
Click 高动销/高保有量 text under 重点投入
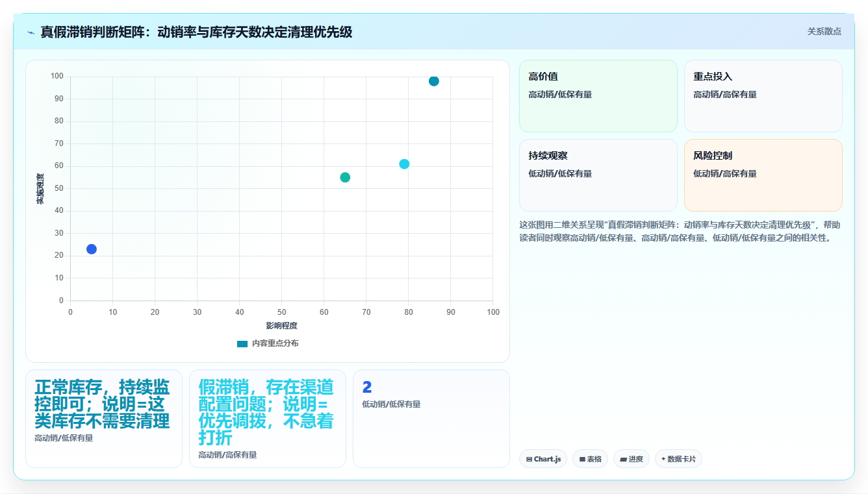725,95
